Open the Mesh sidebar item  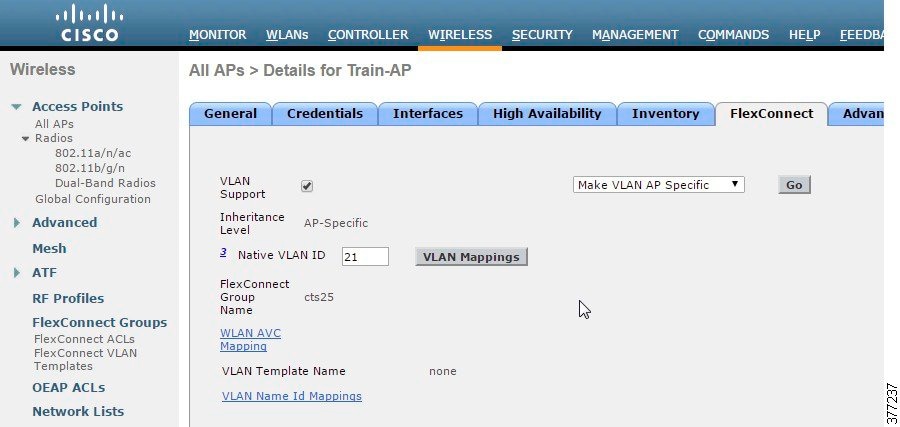pyautogui.click(x=49, y=249)
